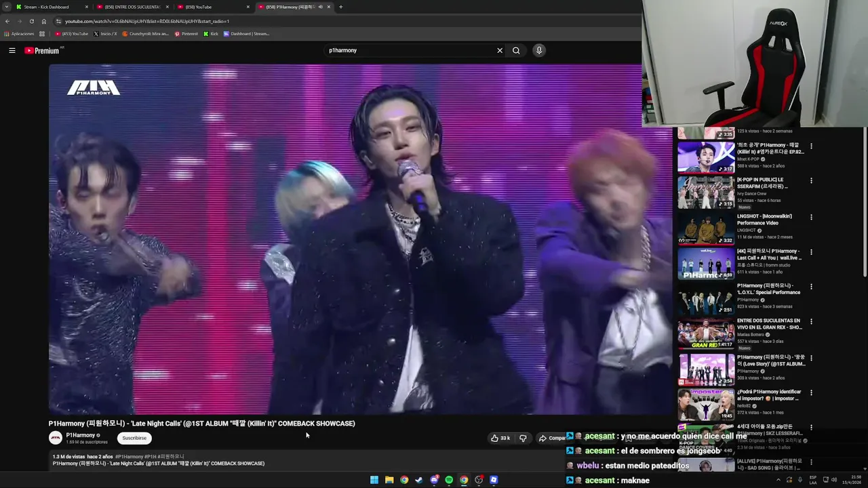Image resolution: width=868 pixels, height=488 pixels.
Task: Open the browser home button
Action: [44, 21]
